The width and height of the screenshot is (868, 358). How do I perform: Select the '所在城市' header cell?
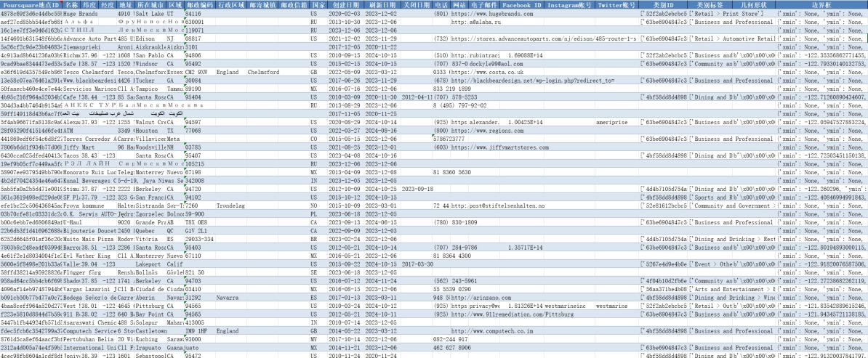click(x=150, y=5)
